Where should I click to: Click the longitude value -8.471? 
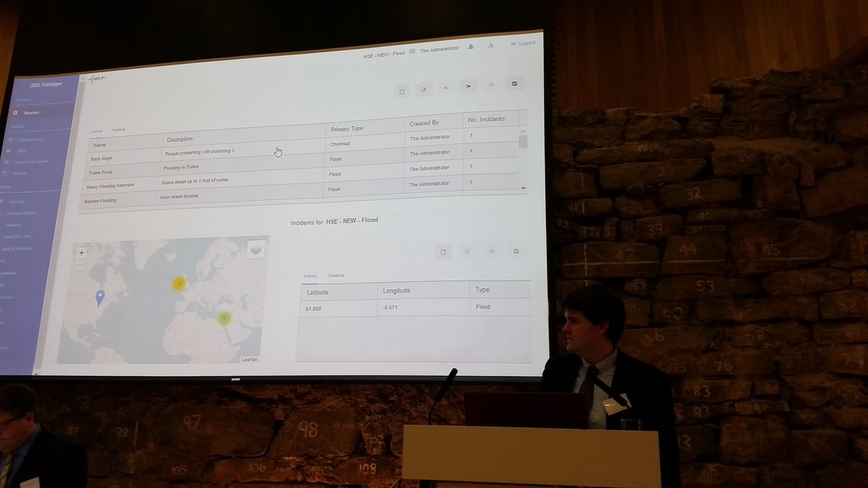(x=391, y=307)
